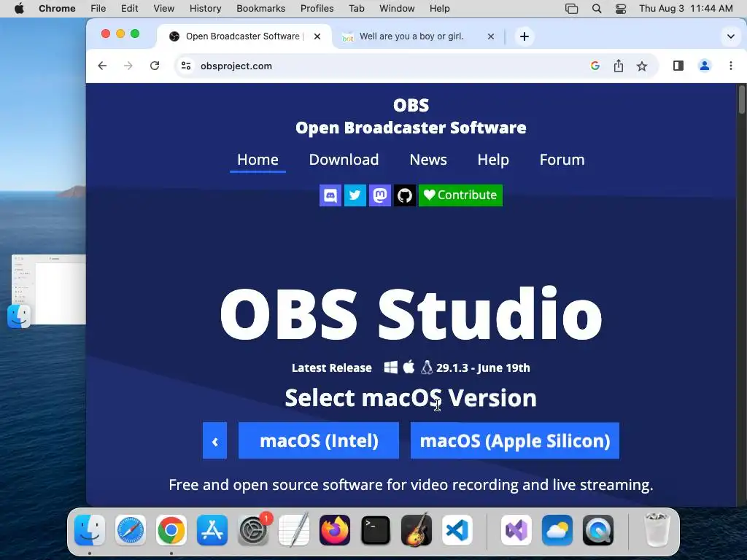Open the Home nav link
747x560 pixels.
[x=258, y=160]
